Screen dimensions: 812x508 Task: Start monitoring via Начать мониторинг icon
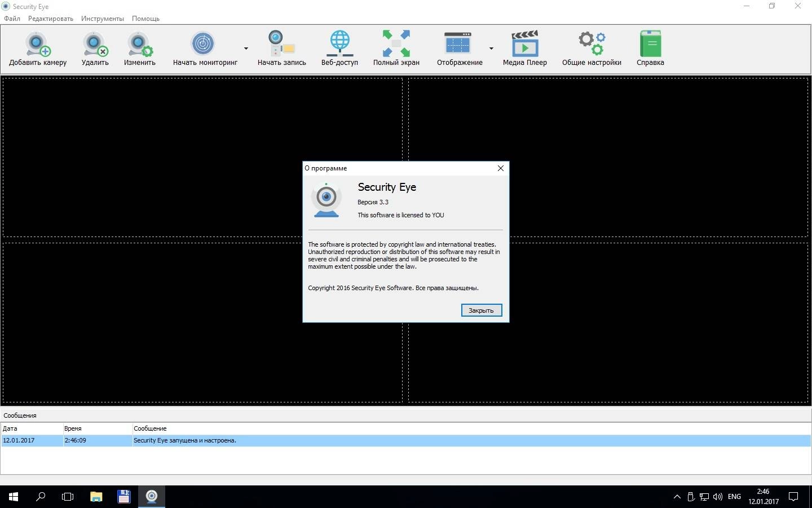coord(203,44)
